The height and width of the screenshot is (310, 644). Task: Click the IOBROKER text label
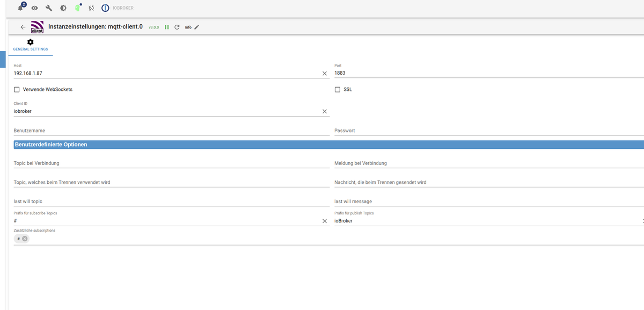click(123, 8)
